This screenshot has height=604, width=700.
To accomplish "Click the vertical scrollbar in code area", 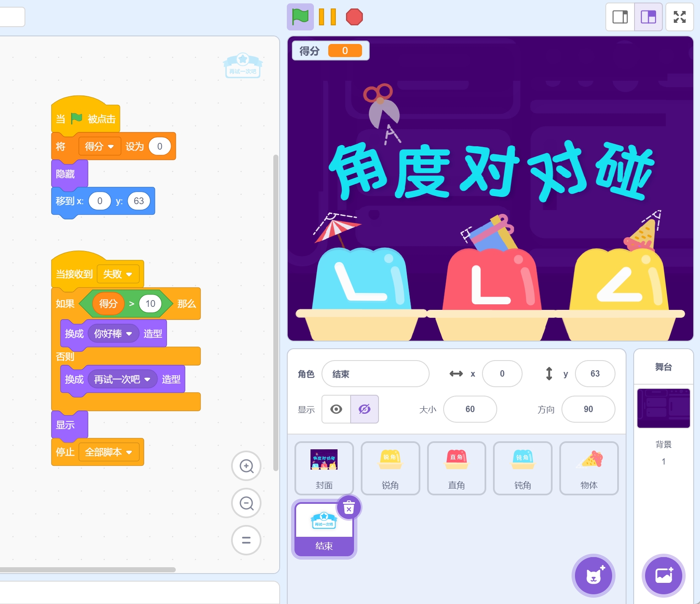I will pyautogui.click(x=276, y=313).
